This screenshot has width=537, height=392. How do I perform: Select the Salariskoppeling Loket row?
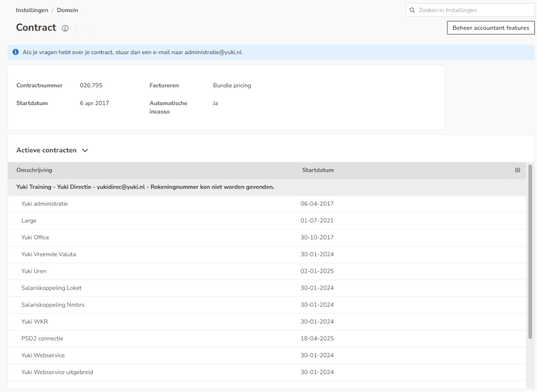pyautogui.click(x=267, y=288)
